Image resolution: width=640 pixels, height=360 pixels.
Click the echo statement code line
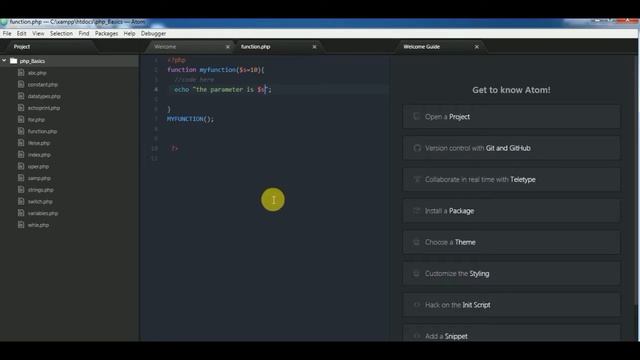point(223,89)
